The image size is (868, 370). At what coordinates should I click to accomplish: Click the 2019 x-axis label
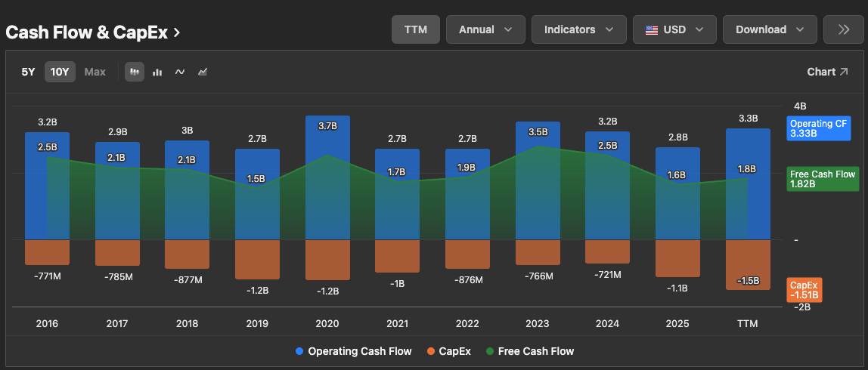(257, 323)
